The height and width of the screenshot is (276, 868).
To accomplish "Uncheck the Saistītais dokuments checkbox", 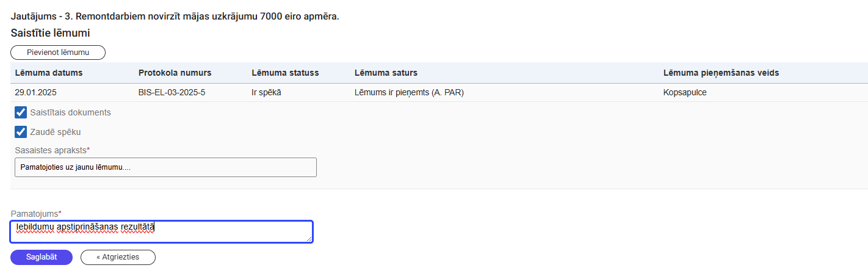I will pyautogui.click(x=21, y=112).
